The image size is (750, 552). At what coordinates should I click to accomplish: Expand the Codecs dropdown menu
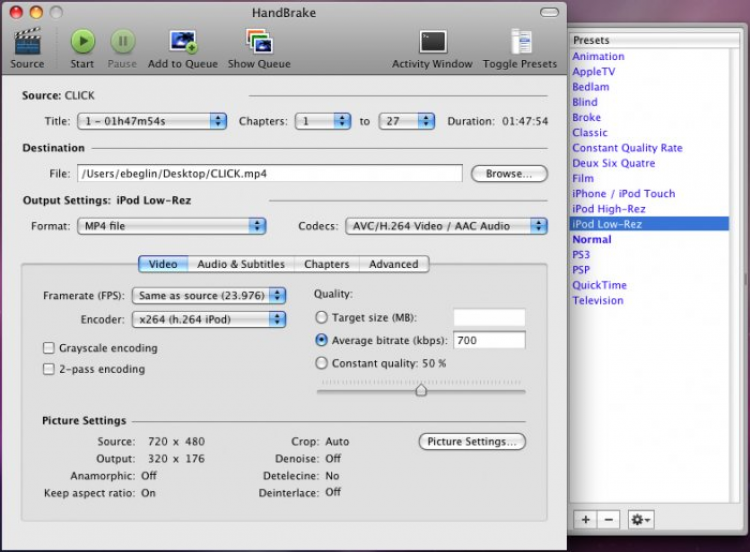point(446,226)
